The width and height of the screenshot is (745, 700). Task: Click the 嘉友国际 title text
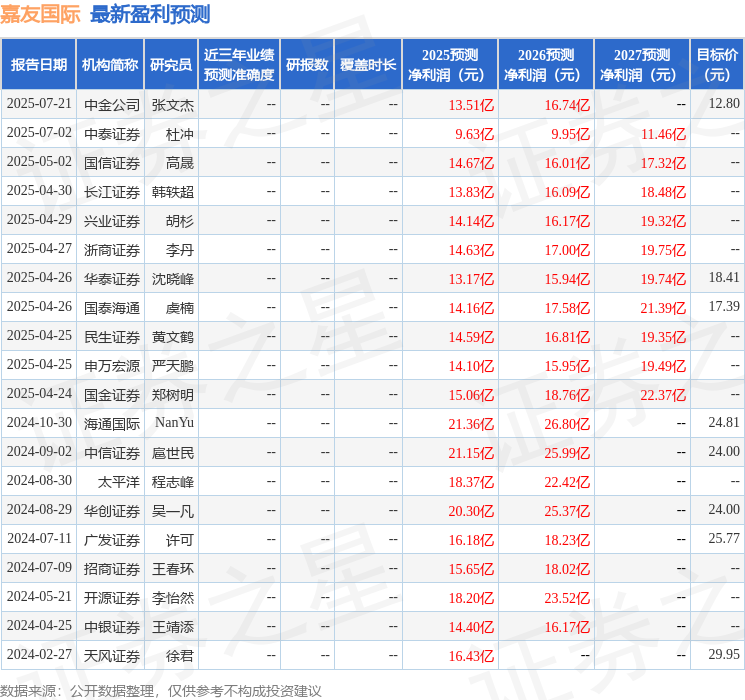coord(40,14)
